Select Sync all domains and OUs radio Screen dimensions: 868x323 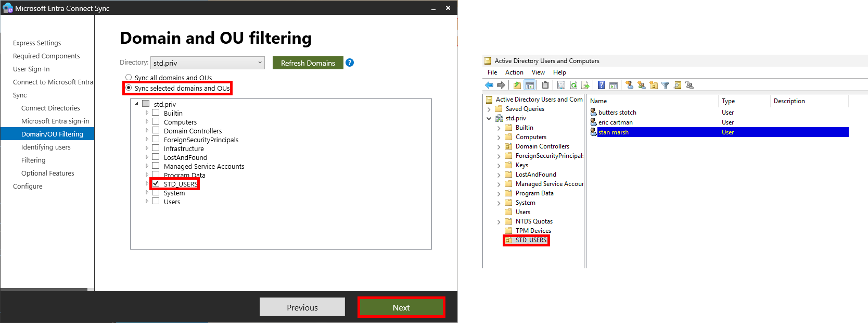coord(129,77)
